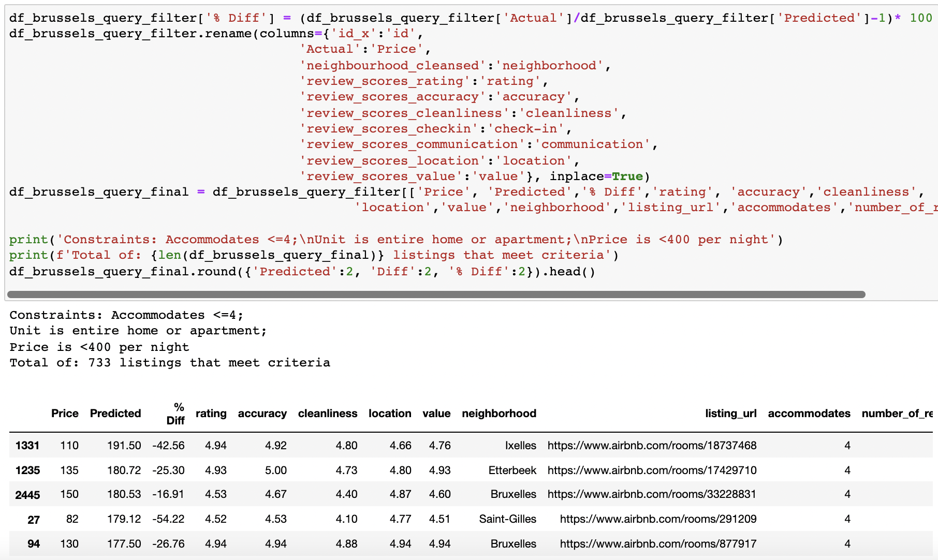938x560 pixels.
Task: Click the predicted value 191.50
Action: coord(124,446)
